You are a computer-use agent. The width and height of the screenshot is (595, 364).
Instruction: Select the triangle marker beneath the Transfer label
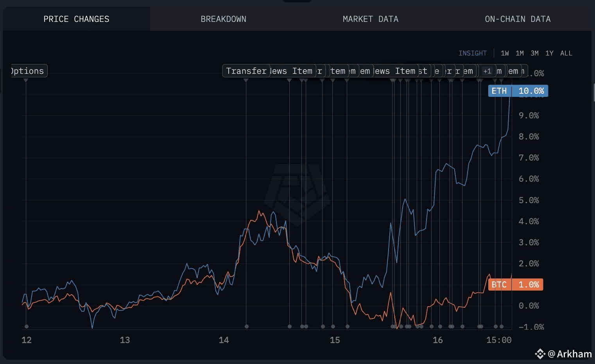[x=246, y=80]
